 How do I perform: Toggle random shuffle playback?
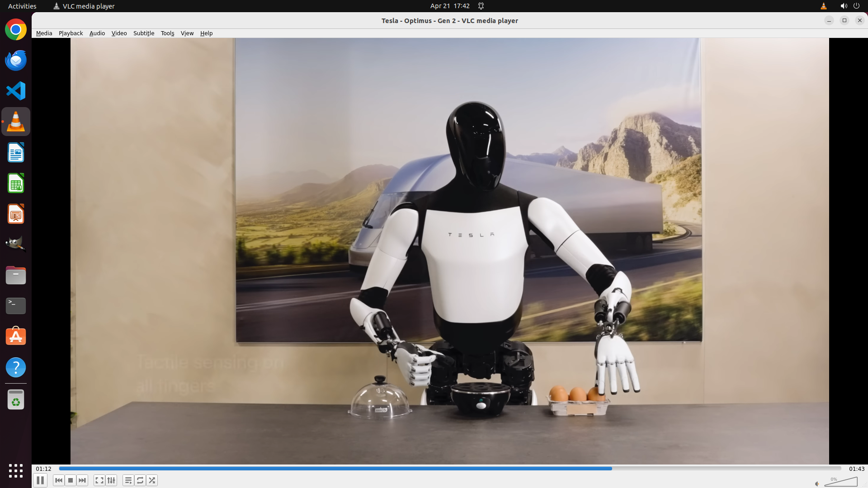[152, 480]
